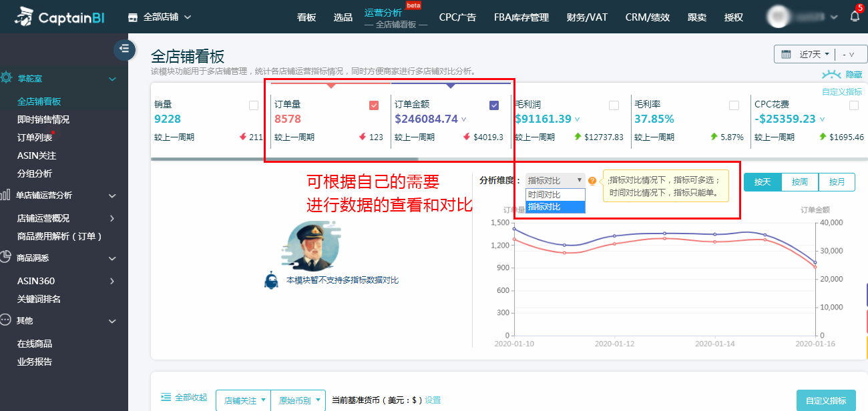This screenshot has height=411, width=868.
Task: Open the notification bell icon
Action: [855, 17]
